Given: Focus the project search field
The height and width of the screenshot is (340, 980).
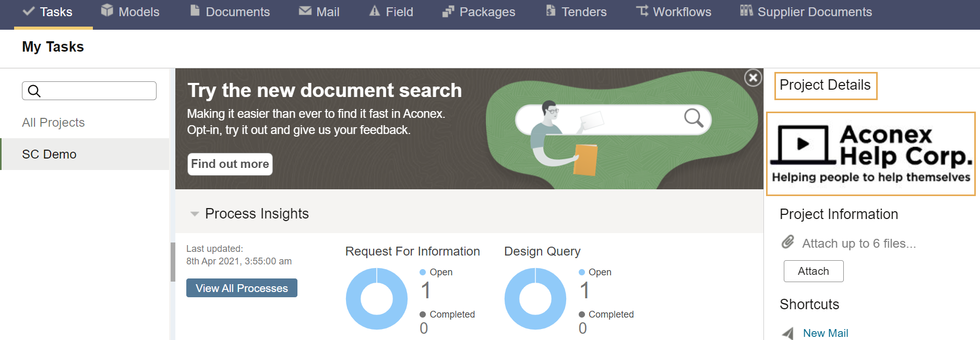Looking at the screenshot, I should pyautogui.click(x=89, y=91).
